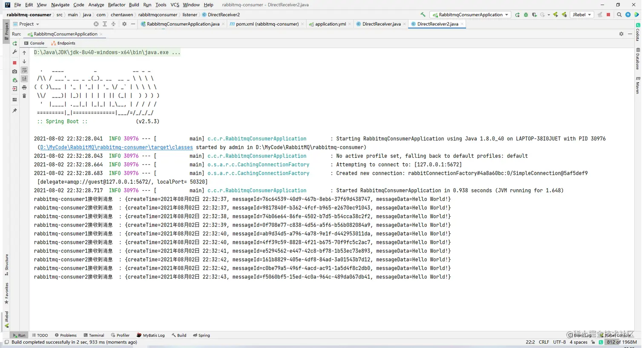This screenshot has width=644, height=348.
Task: Click the restore layout icon
Action: 14,100
